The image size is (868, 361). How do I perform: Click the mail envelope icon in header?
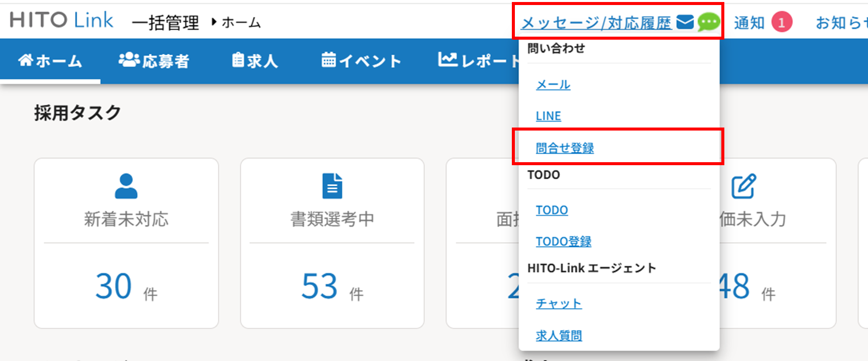(685, 22)
